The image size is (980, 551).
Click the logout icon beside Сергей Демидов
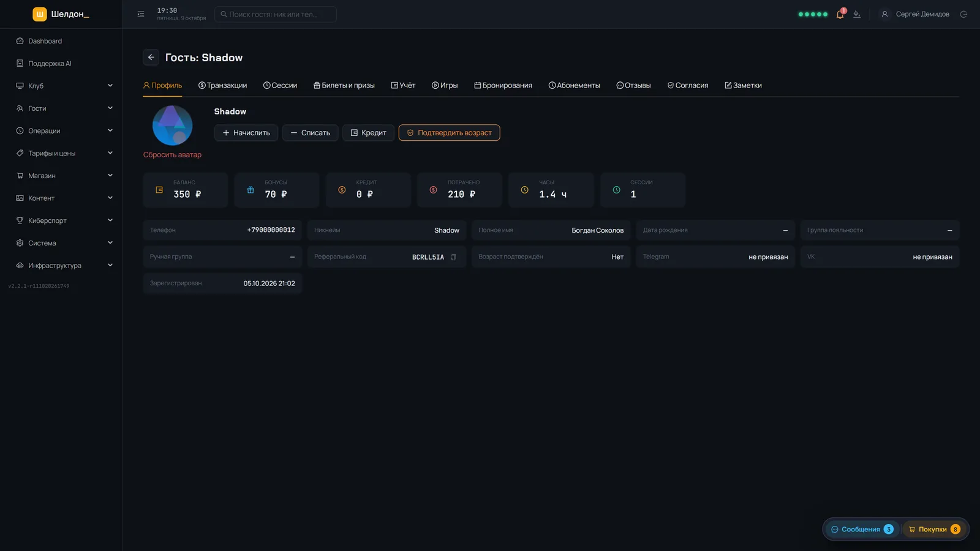click(963, 14)
